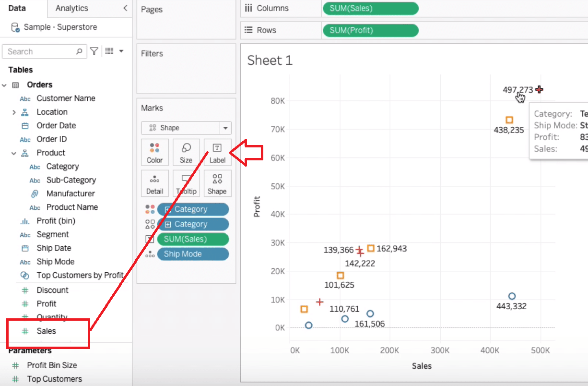Click the Ship Date calendar icon
Screen dimensions: 588x386
coord(25,248)
